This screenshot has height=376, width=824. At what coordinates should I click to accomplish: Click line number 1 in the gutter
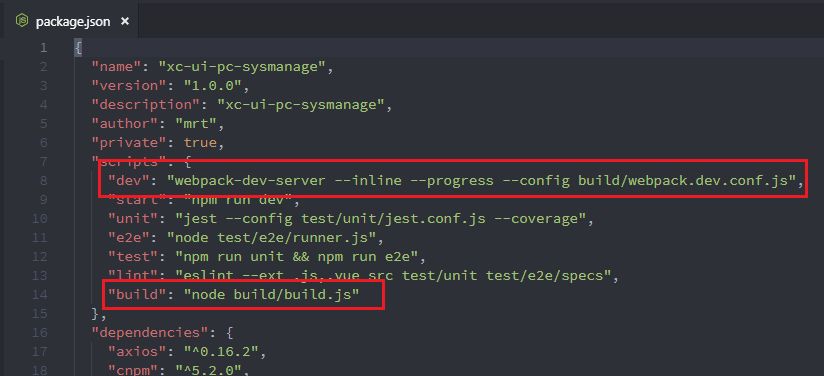click(x=43, y=48)
